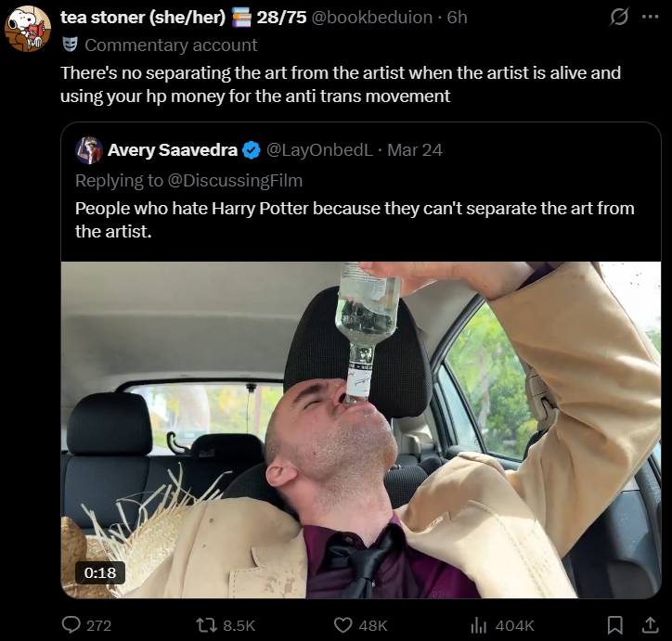This screenshot has width=672, height=641.
Task: Click the 0:18 video duration badge
Action: pyautogui.click(x=100, y=572)
